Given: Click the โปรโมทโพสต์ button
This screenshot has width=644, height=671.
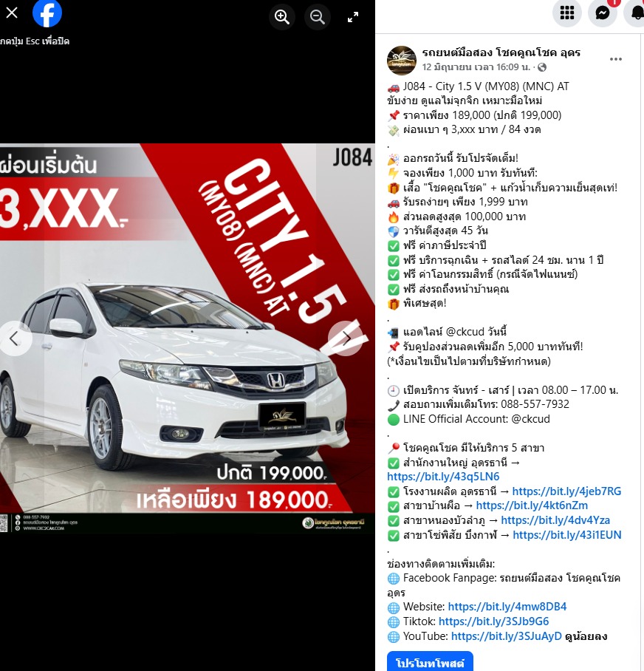Looking at the screenshot, I should click(429, 662).
